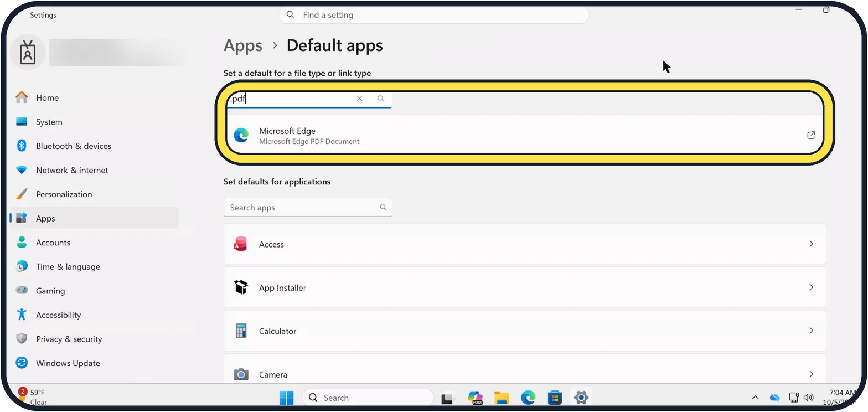Image resolution: width=868 pixels, height=412 pixels.
Task: Click the magnifier in file type search
Action: 381,99
